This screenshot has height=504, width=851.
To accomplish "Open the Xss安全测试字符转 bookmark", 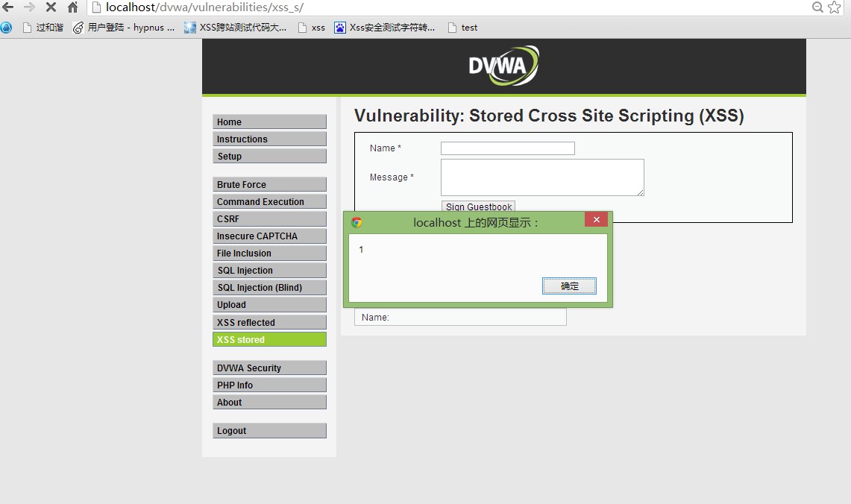I will click(x=385, y=28).
